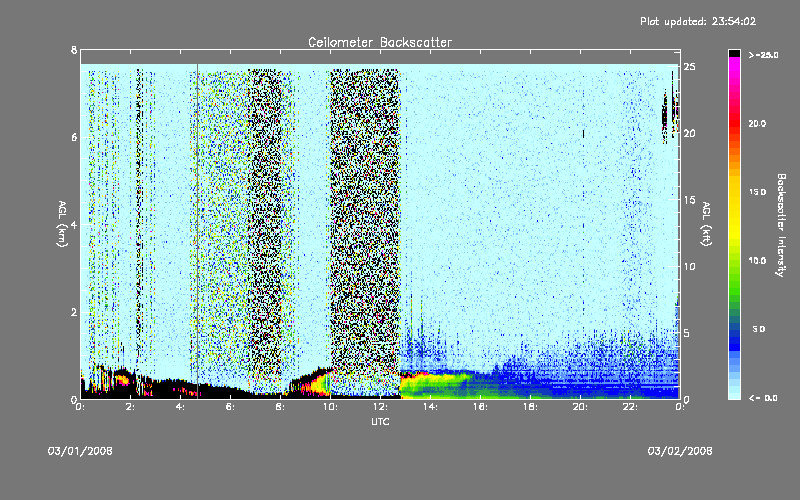Click the "2" km left axis tick
800x500 pixels.
click(x=74, y=312)
